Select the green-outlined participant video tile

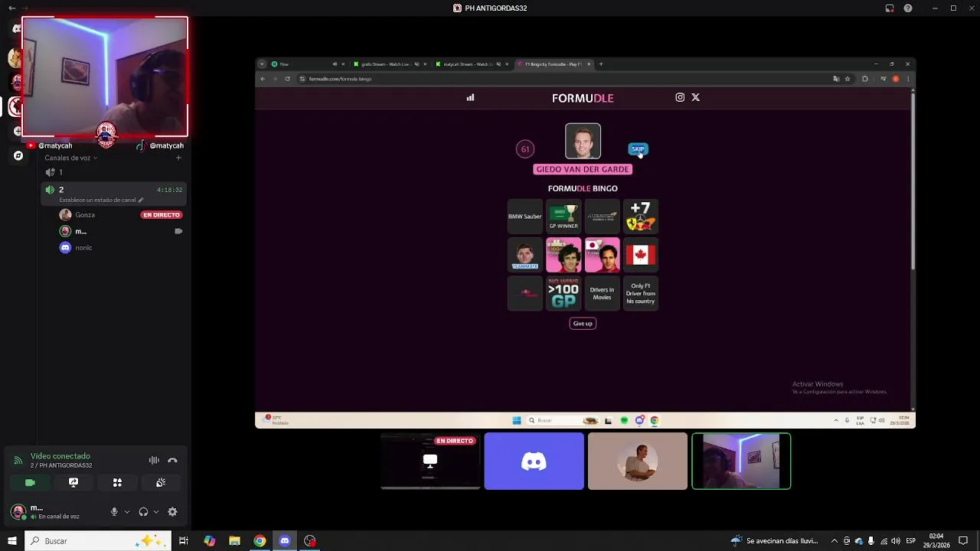[x=741, y=461]
